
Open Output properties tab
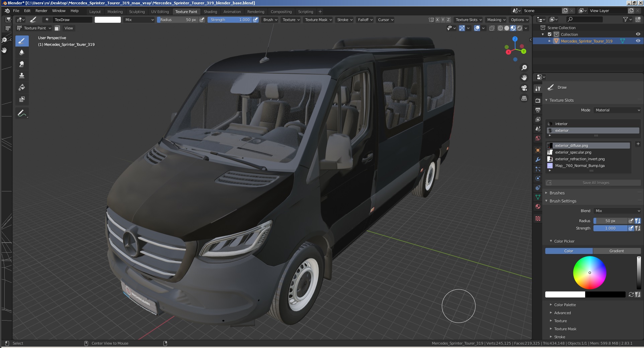(538, 110)
